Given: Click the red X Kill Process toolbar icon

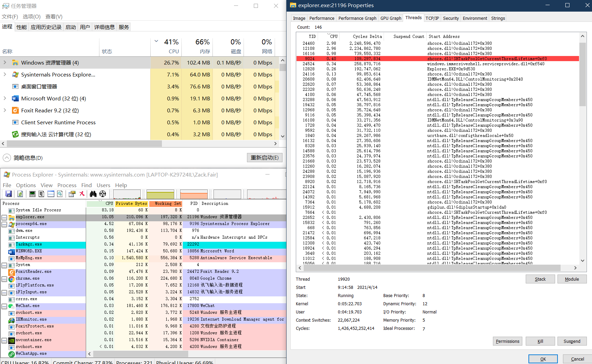Looking at the screenshot, I should pyautogui.click(x=82, y=194).
